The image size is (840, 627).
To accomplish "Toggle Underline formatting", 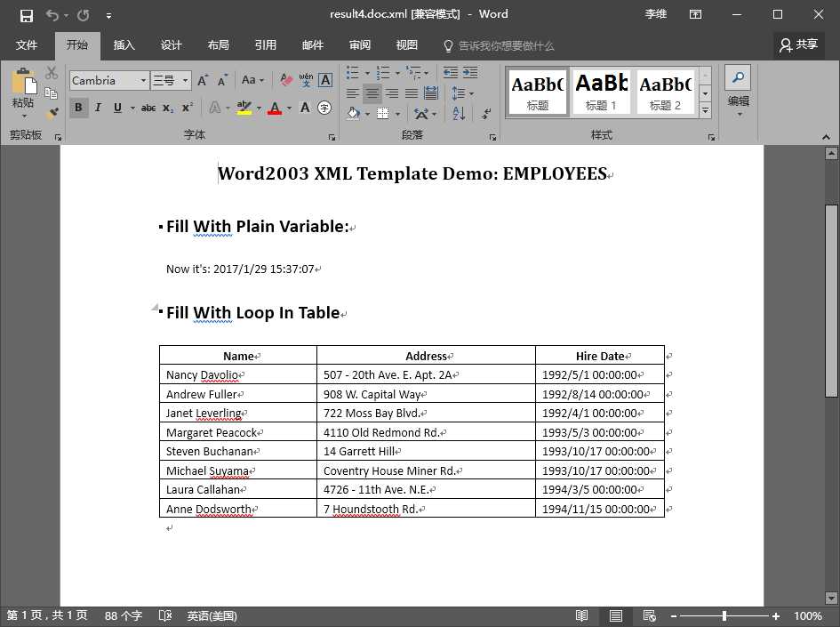I will point(117,108).
